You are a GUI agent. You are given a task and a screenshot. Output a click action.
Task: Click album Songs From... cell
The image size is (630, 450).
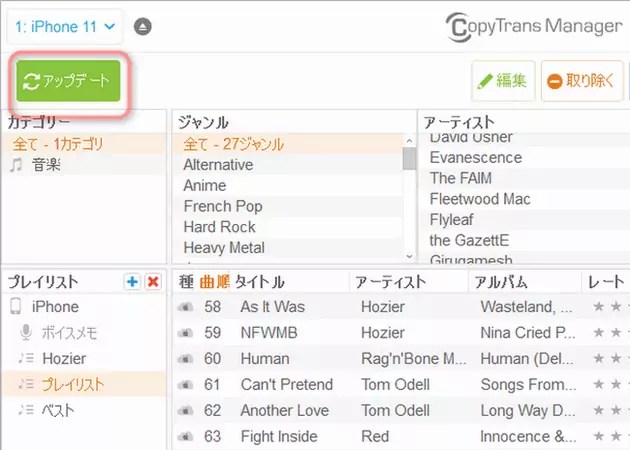(x=528, y=385)
